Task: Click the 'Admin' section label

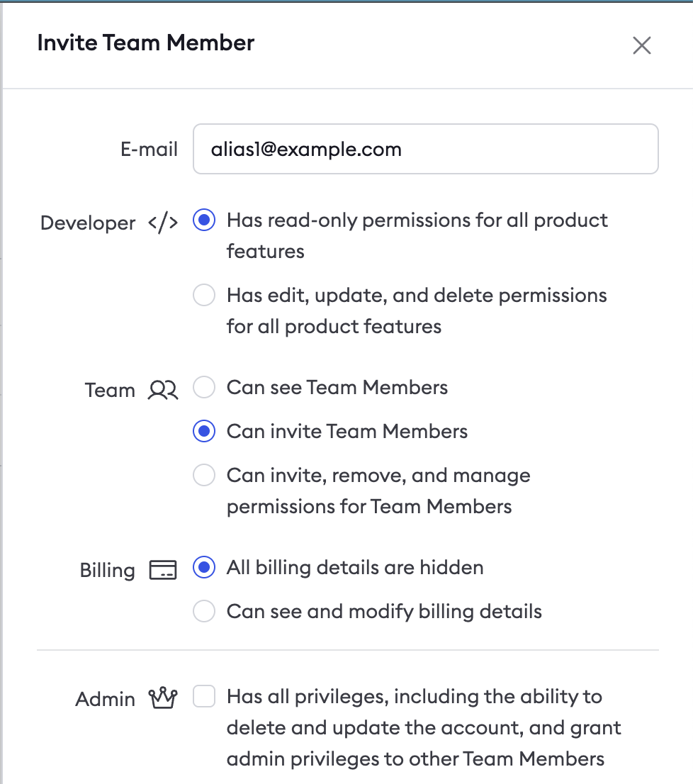Action: 105,700
